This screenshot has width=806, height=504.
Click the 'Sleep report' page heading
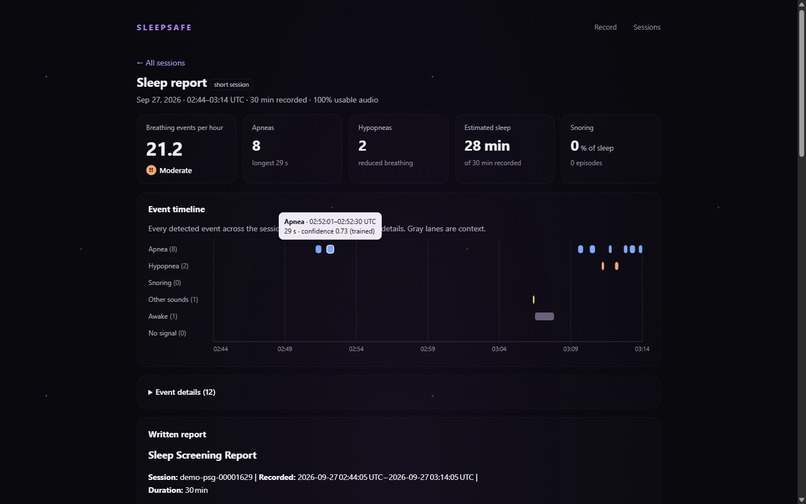[172, 83]
